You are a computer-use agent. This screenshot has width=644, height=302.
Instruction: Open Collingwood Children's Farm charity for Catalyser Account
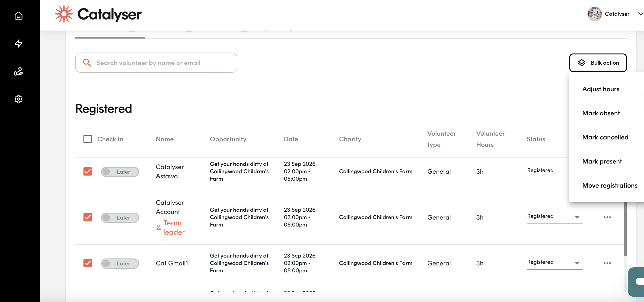click(x=376, y=217)
